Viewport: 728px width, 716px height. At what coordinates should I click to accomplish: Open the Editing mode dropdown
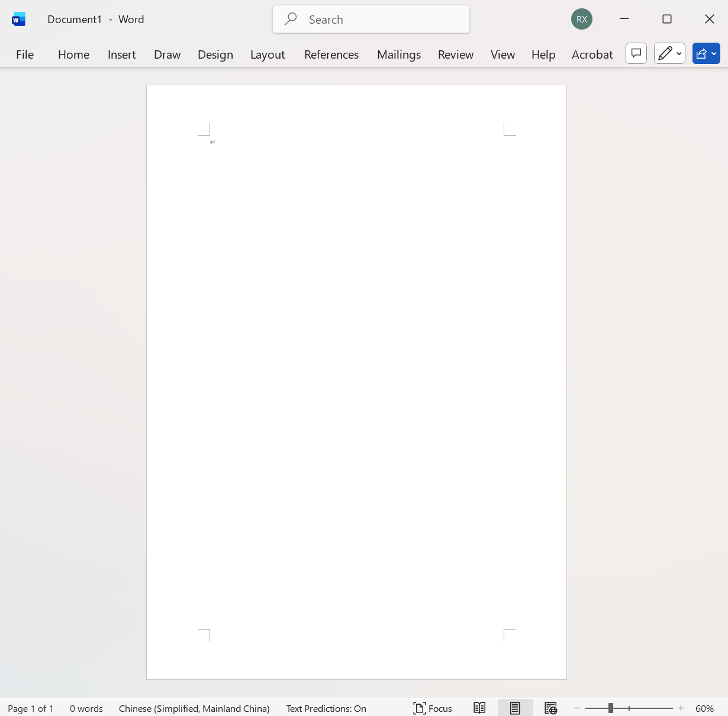pos(679,53)
